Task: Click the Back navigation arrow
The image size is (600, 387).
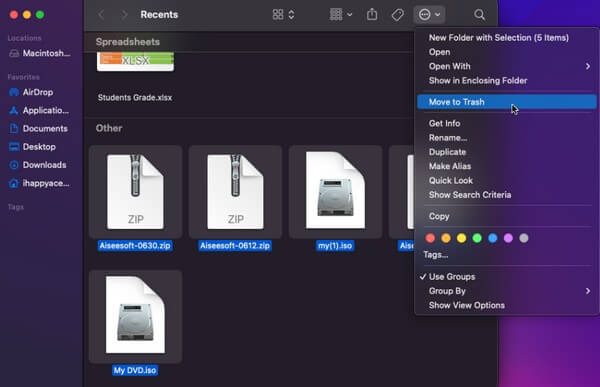Action: tap(101, 15)
